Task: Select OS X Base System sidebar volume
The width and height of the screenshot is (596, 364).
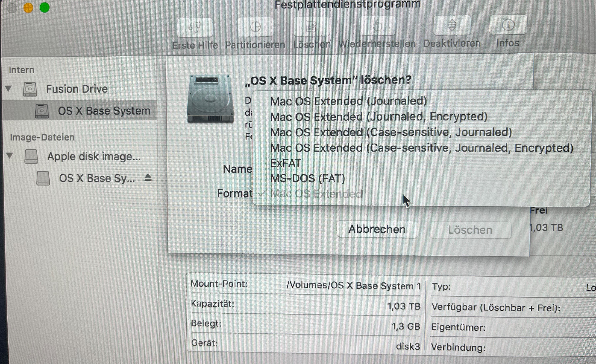Action: coord(104,111)
